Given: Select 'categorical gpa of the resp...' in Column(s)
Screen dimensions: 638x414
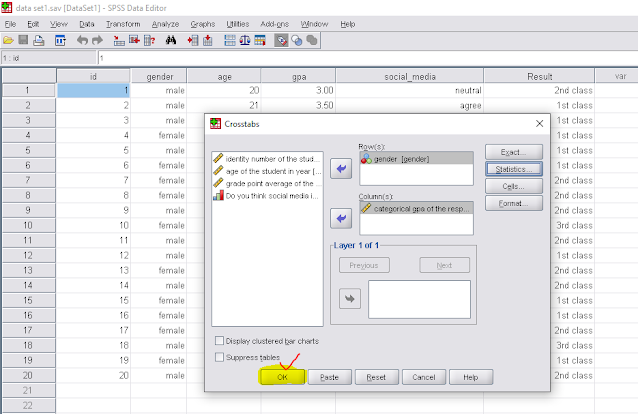Looking at the screenshot, I should point(416,208).
